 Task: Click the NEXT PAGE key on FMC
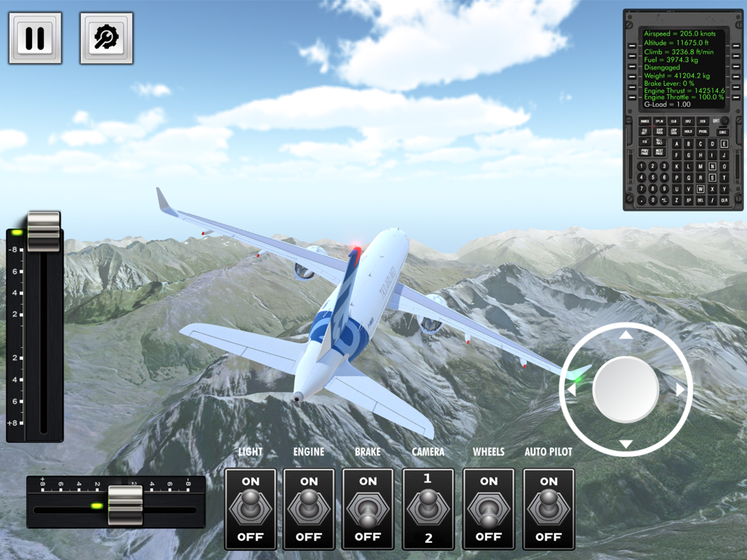tap(660, 152)
